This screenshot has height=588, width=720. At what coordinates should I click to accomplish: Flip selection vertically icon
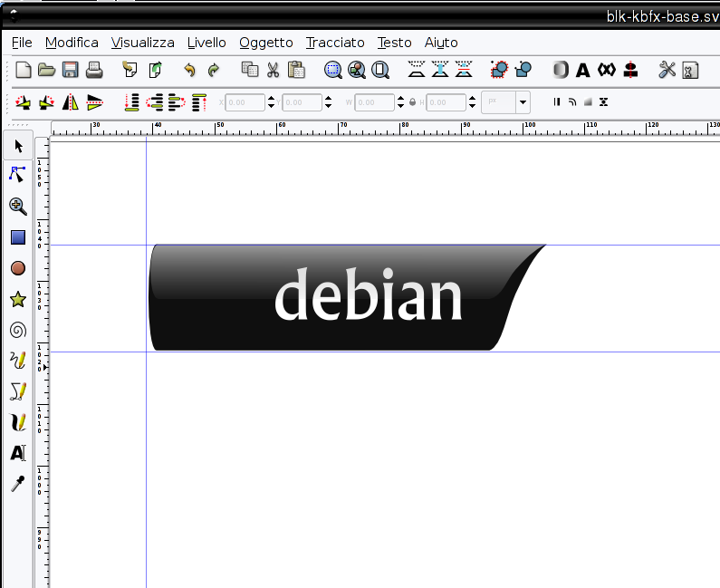pyautogui.click(x=94, y=102)
